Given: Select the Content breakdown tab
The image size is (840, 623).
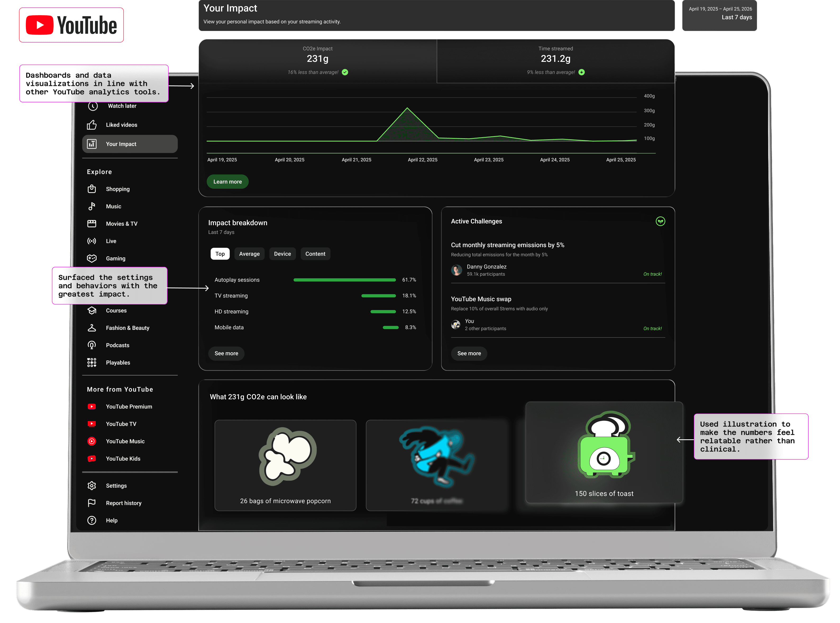Looking at the screenshot, I should tap(315, 254).
